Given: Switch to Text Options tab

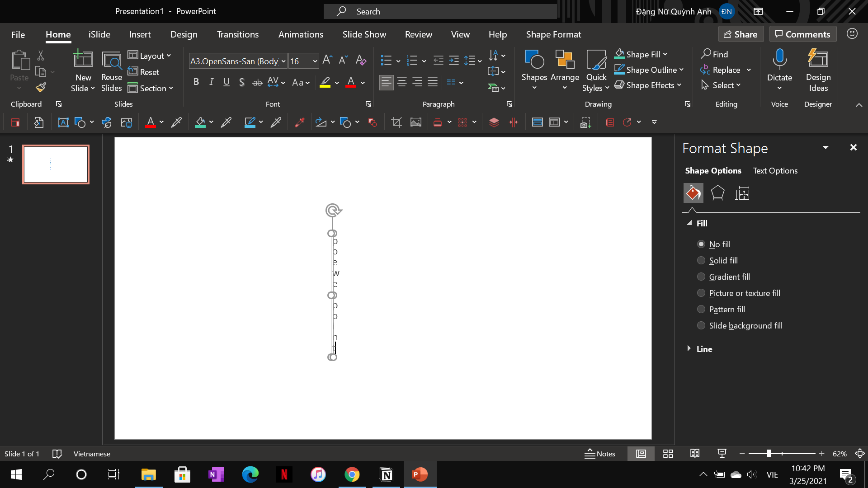Looking at the screenshot, I should tap(775, 171).
